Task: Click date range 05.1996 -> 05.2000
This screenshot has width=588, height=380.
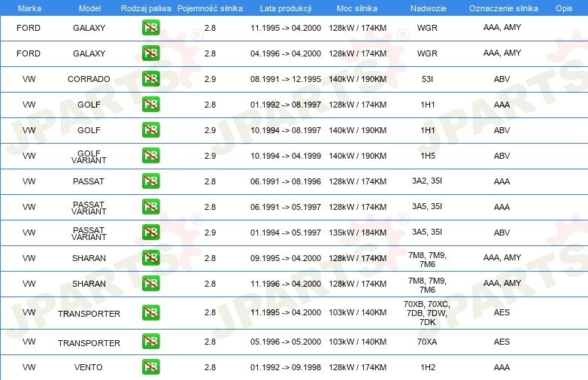Action: (286, 342)
